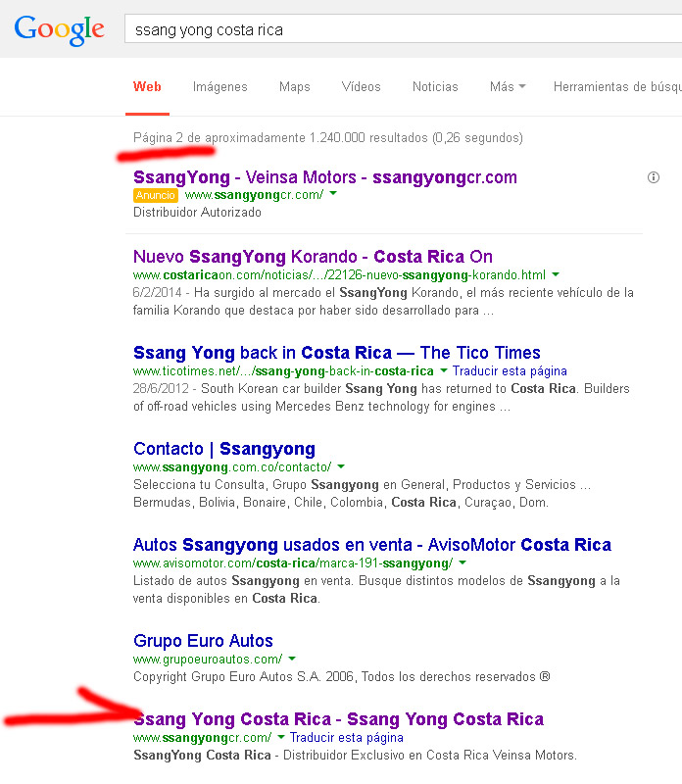Go to the Vídeos tab

coord(361,87)
